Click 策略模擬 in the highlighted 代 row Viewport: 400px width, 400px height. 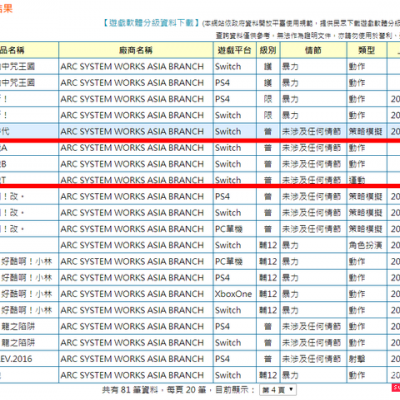click(x=365, y=131)
